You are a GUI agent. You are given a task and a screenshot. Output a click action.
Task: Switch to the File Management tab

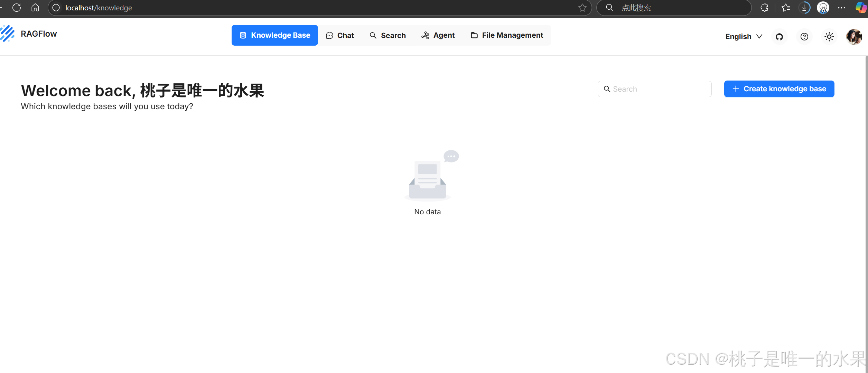tap(506, 35)
